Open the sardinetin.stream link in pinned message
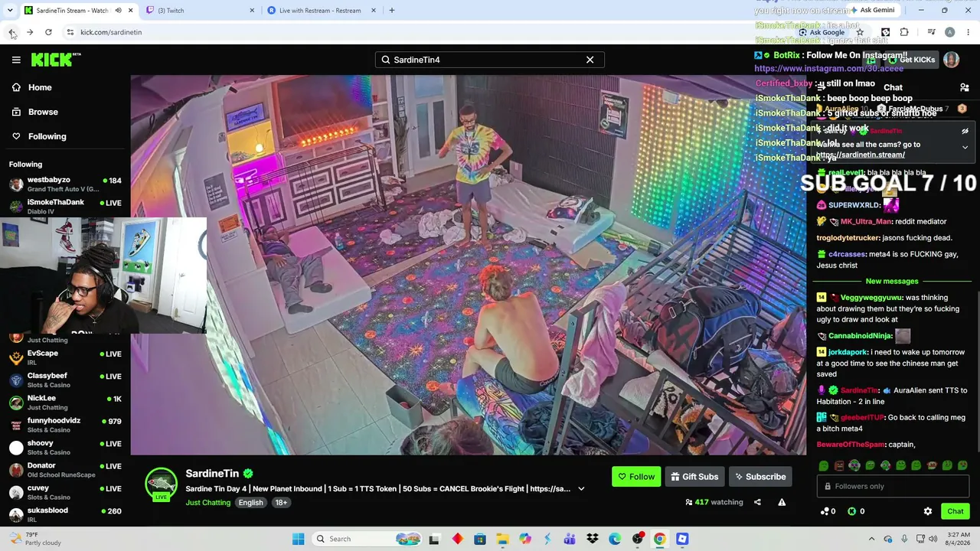 pyautogui.click(x=860, y=155)
